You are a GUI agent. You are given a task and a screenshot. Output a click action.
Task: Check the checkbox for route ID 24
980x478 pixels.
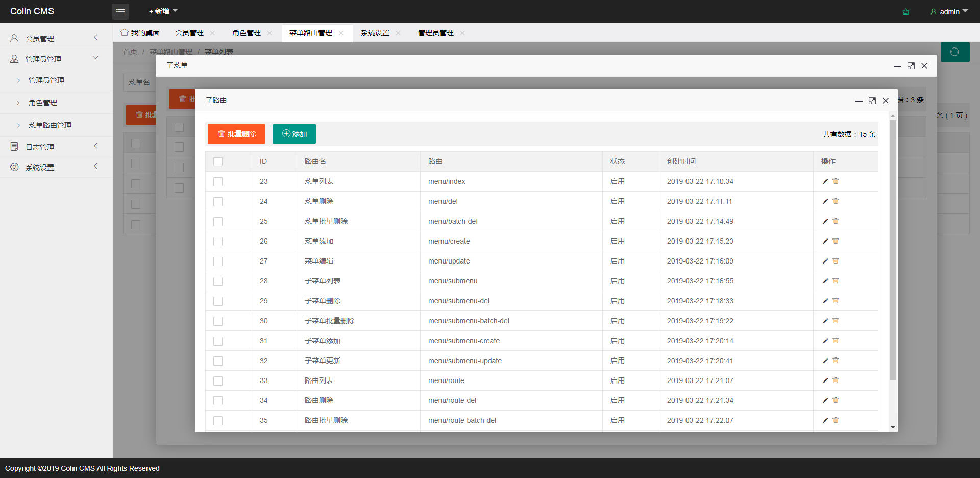click(218, 202)
